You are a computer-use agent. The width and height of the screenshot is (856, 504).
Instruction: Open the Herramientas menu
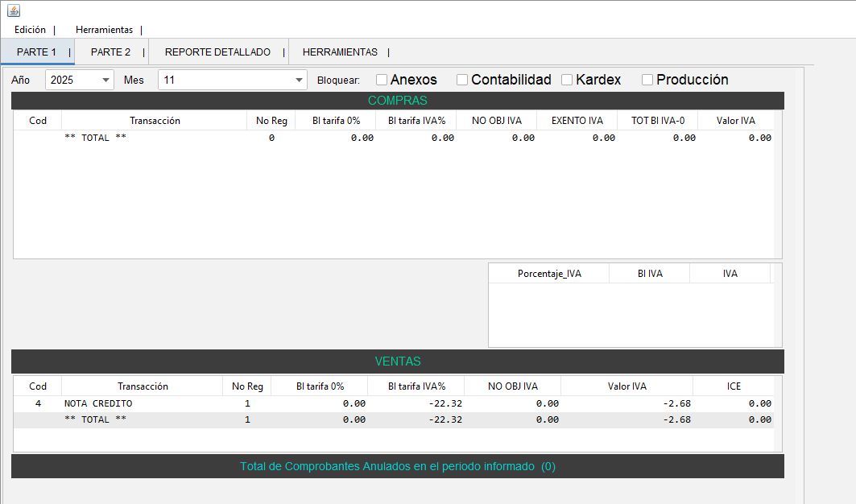(104, 30)
